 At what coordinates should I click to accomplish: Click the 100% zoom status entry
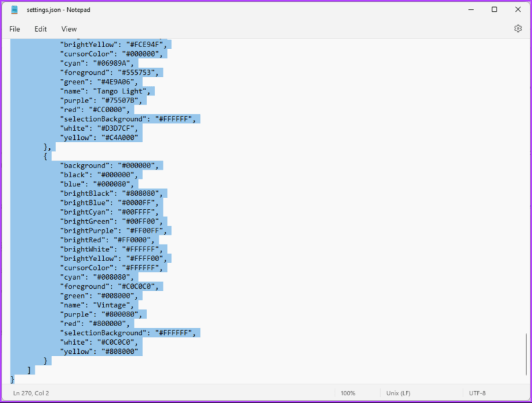click(x=348, y=393)
